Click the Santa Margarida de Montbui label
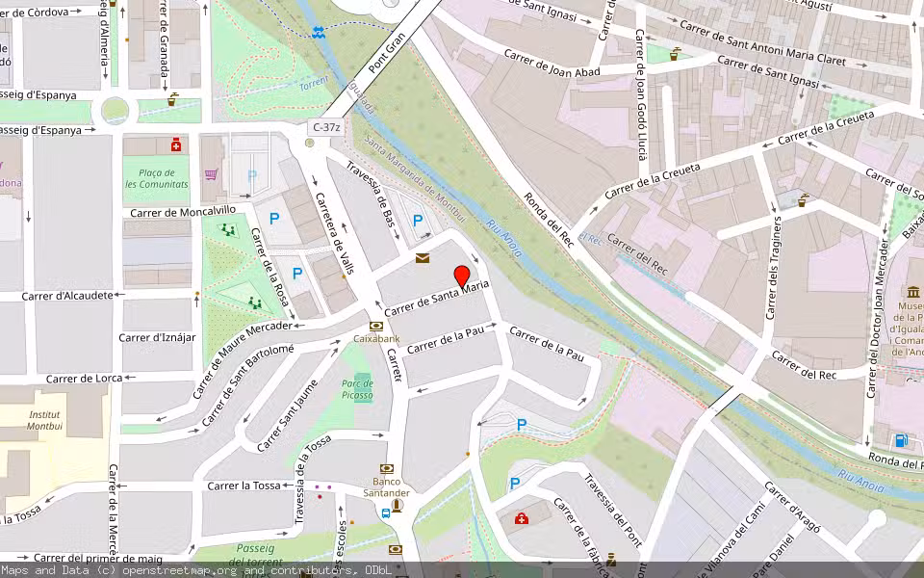Image resolution: width=924 pixels, height=578 pixels. pyautogui.click(x=415, y=179)
